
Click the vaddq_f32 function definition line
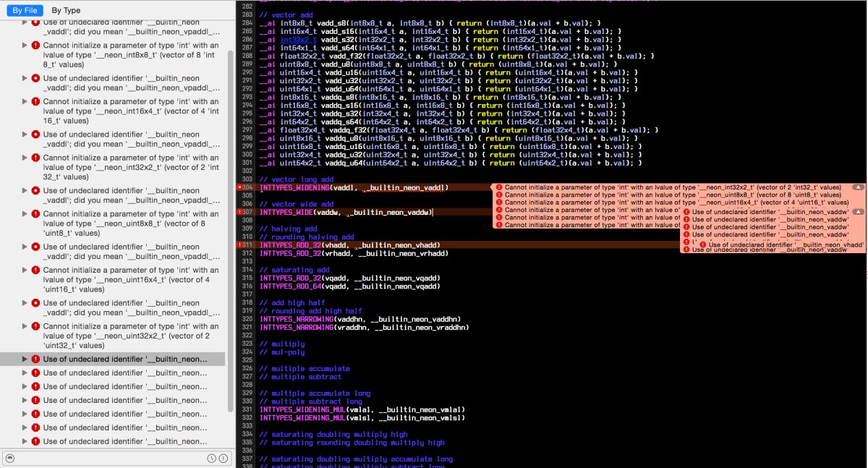pos(459,130)
